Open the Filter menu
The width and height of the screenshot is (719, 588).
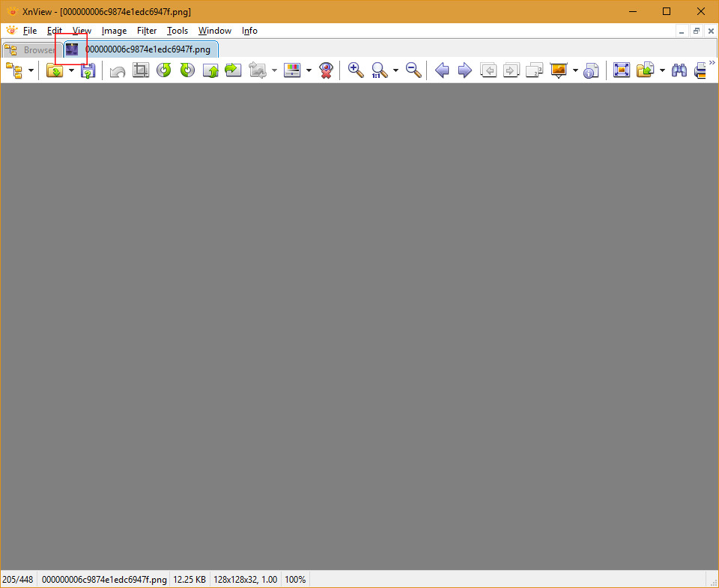tap(147, 31)
